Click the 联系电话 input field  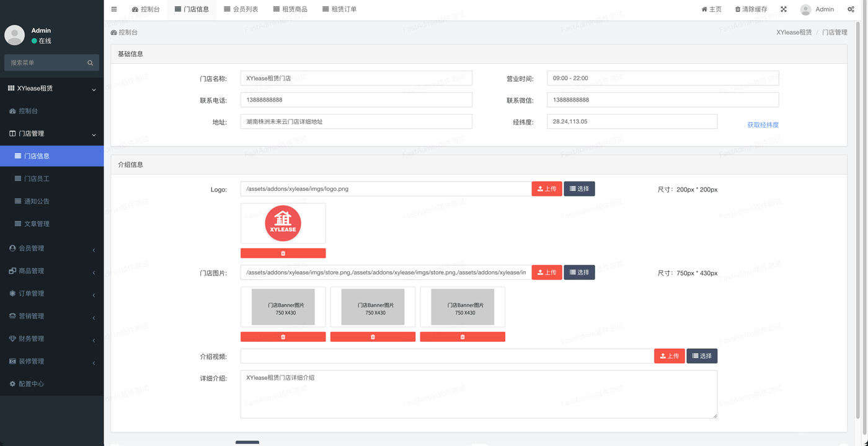tap(356, 100)
